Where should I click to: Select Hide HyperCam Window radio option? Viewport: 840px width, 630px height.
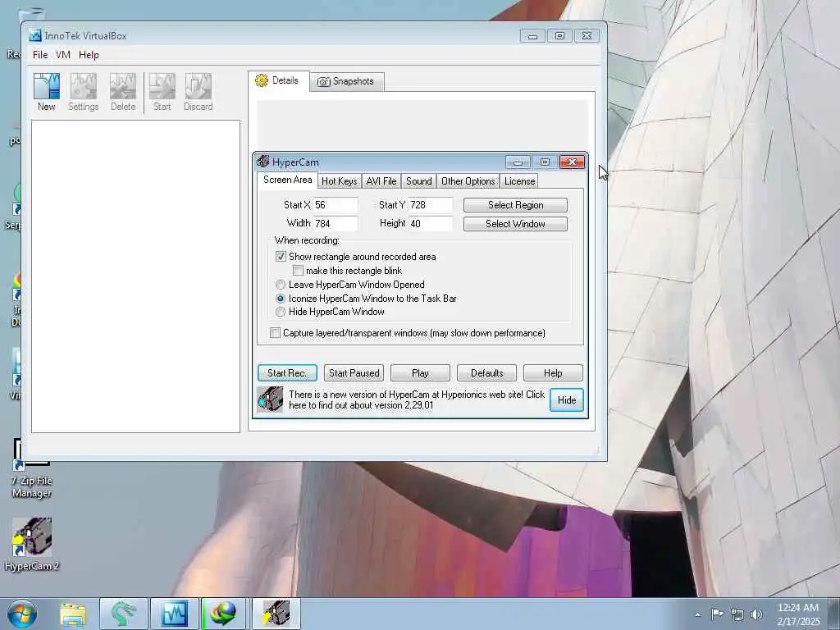[281, 312]
